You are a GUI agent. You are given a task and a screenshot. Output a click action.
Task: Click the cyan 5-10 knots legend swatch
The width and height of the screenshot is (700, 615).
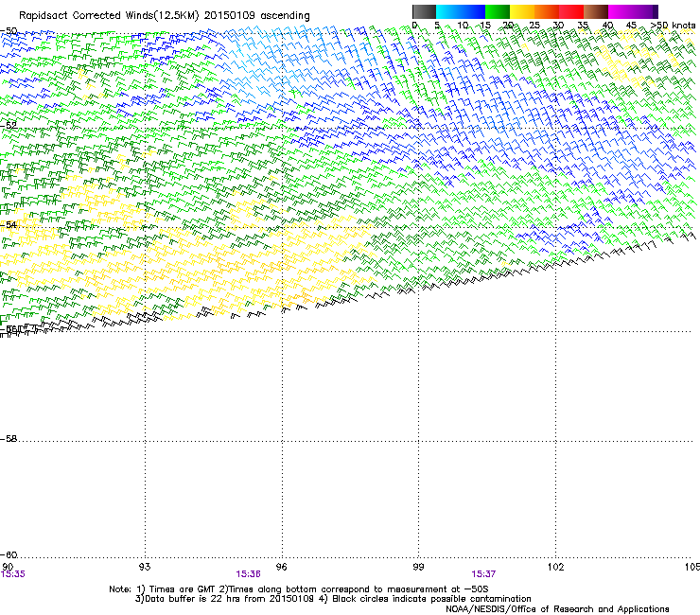point(448,11)
